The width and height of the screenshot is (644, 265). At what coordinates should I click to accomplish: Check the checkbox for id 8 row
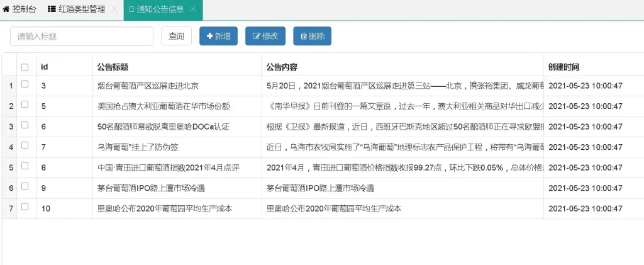pos(25,166)
